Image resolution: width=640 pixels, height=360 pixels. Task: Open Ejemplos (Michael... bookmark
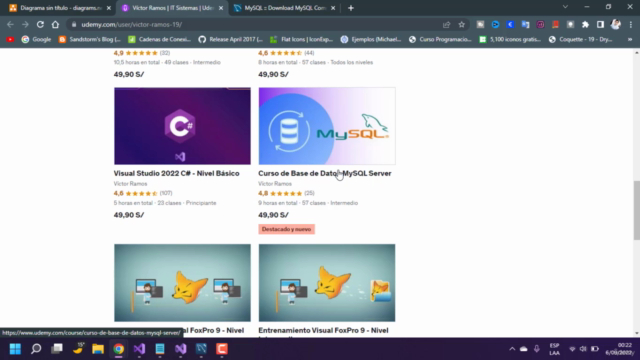coord(371,39)
